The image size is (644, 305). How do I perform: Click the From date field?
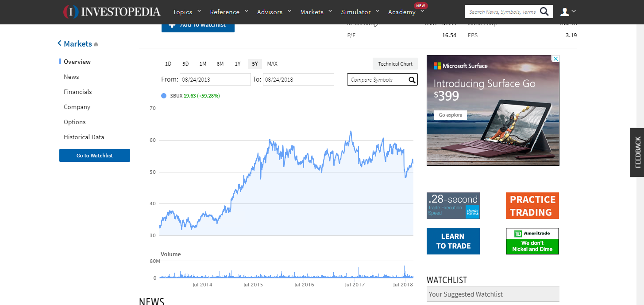click(215, 79)
